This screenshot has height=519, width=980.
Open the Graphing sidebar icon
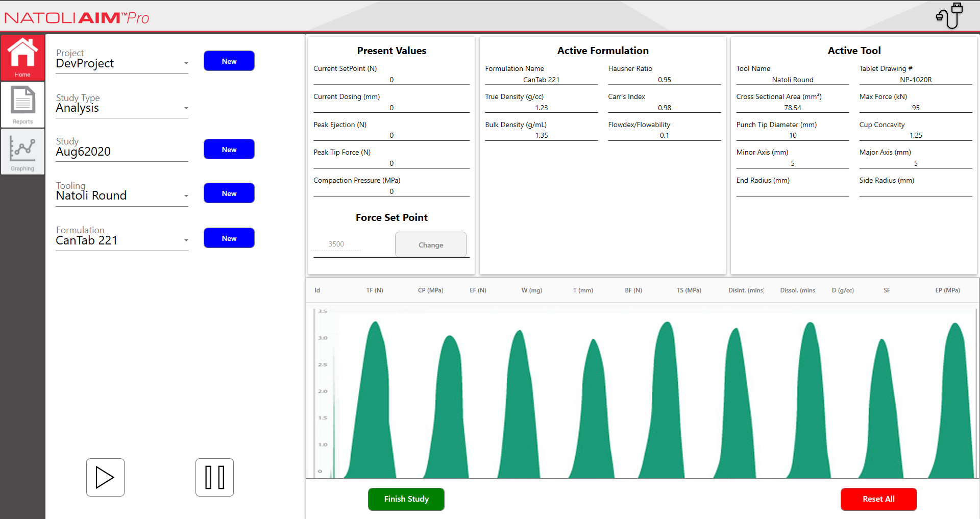22,152
